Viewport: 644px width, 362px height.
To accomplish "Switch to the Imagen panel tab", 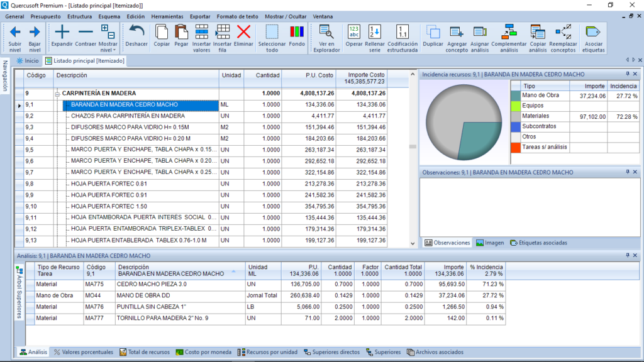I will point(490,243).
